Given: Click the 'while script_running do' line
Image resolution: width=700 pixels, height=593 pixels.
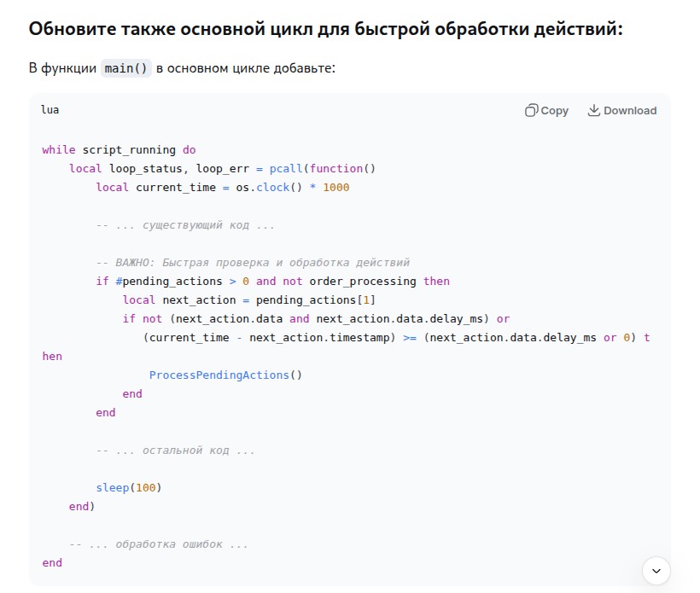Looking at the screenshot, I should click(119, 149).
